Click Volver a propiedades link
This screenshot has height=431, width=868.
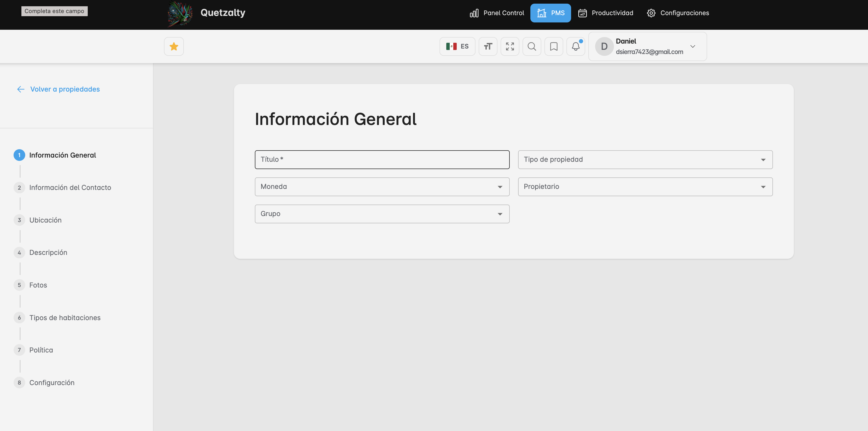coord(65,89)
